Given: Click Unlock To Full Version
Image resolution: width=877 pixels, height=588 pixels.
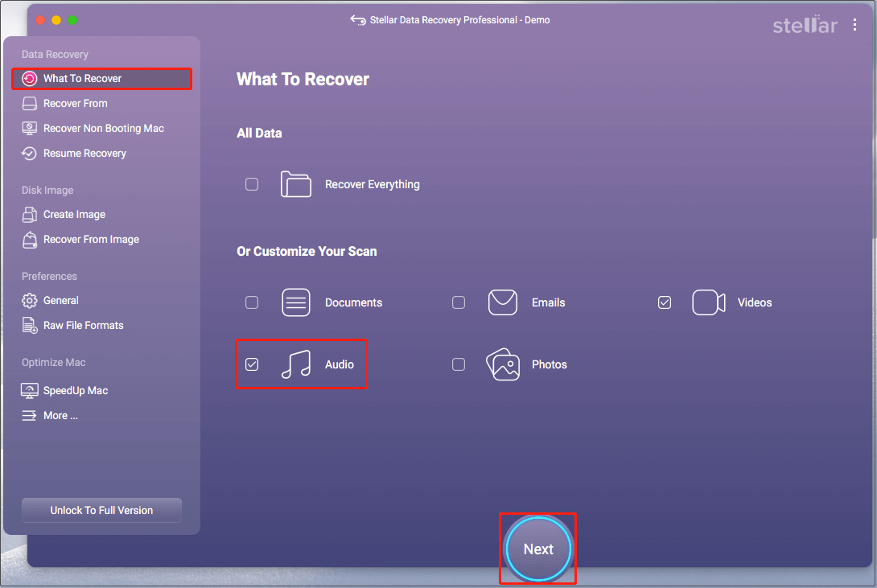Looking at the screenshot, I should tap(101, 510).
